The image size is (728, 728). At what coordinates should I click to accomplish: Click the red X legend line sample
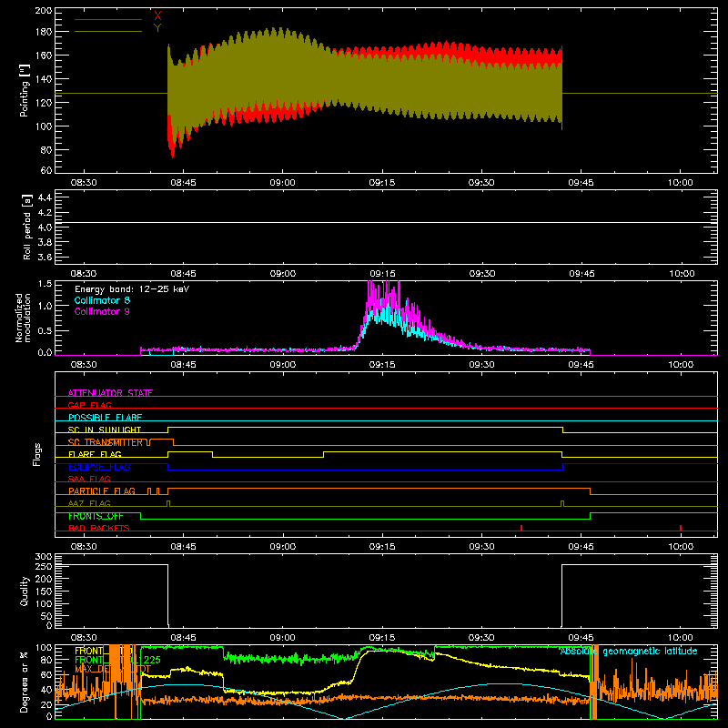[x=108, y=19]
